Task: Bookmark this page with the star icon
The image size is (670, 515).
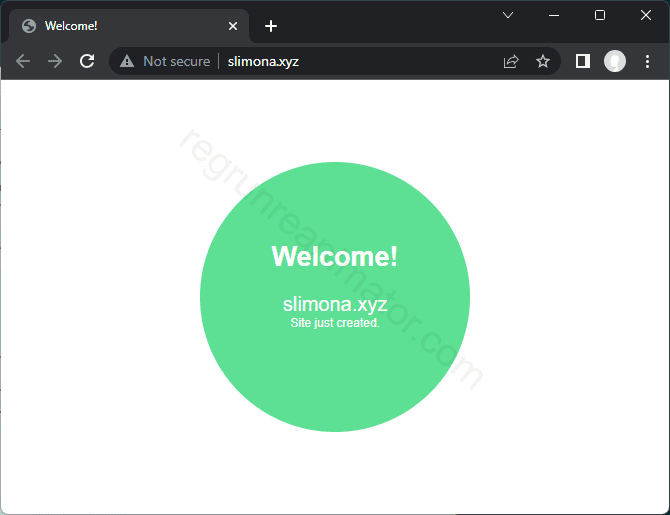Action: click(543, 61)
